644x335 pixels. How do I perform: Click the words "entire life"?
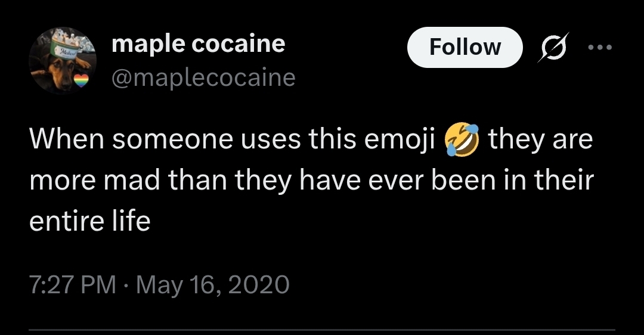pyautogui.click(x=89, y=221)
